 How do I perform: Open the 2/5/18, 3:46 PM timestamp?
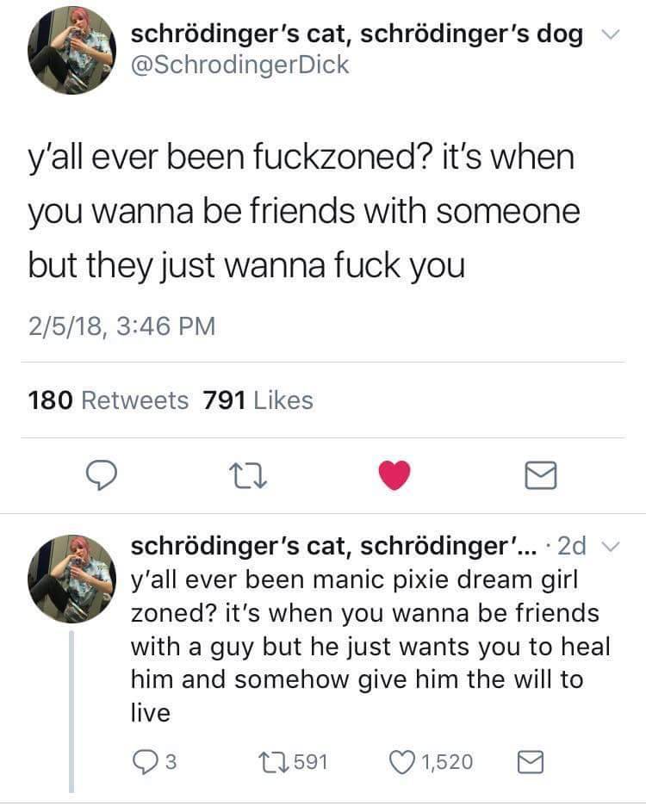point(121,326)
